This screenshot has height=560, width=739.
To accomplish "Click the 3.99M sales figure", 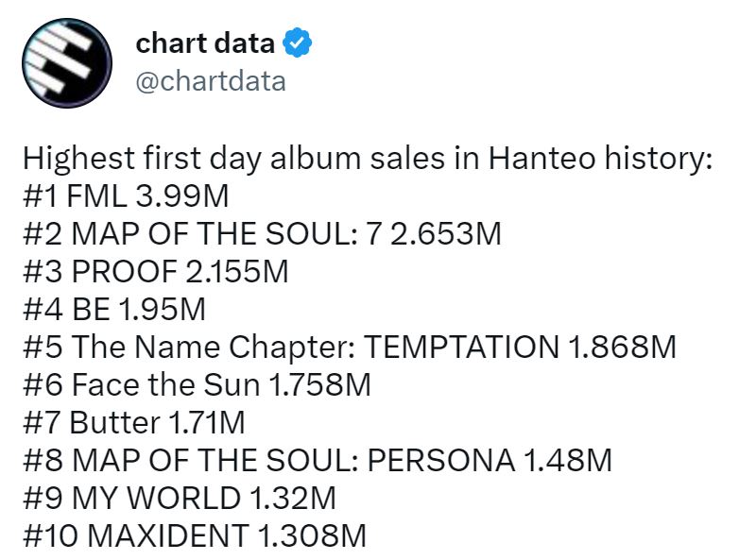I will (x=182, y=196).
